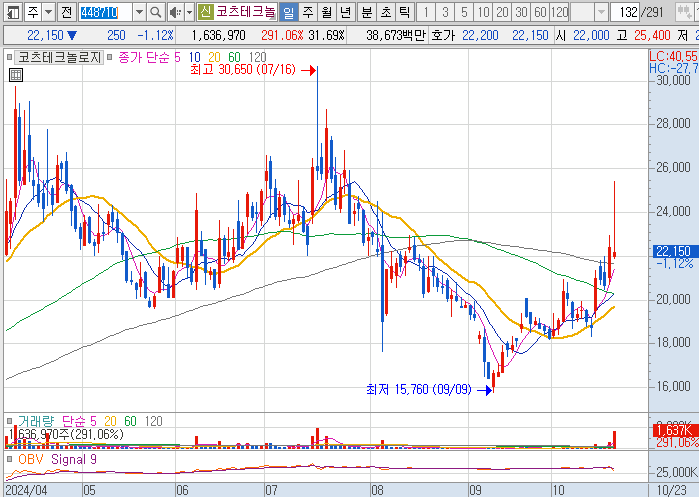699x497 pixels.
Task: Click the 종가 단순 moving average label
Action: click(144, 58)
